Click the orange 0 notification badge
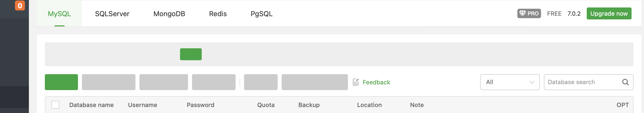The width and height of the screenshot is (644, 113). [20, 5]
